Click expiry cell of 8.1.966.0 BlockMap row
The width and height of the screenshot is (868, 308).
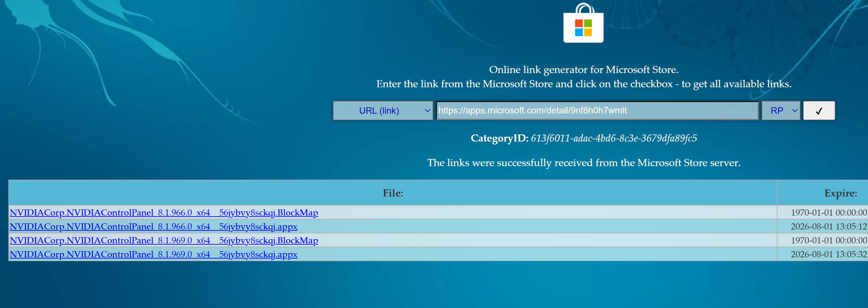tap(822, 213)
